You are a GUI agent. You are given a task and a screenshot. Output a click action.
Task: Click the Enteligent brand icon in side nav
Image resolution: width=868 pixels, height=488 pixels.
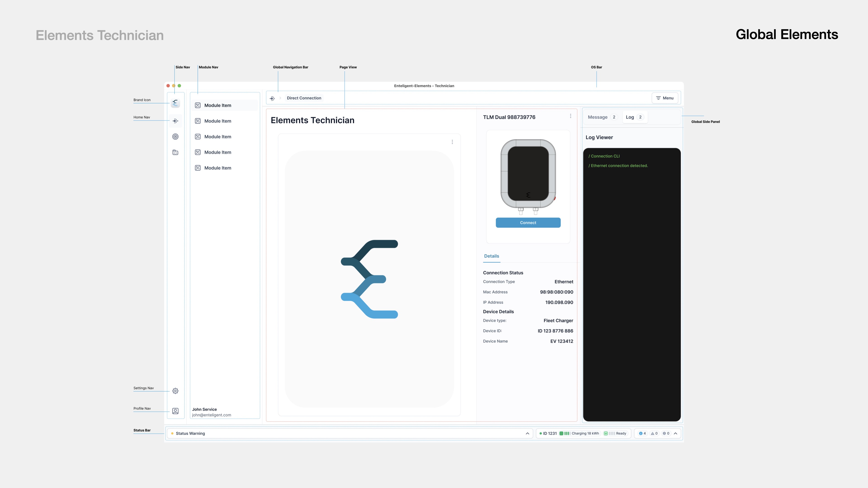(x=175, y=103)
